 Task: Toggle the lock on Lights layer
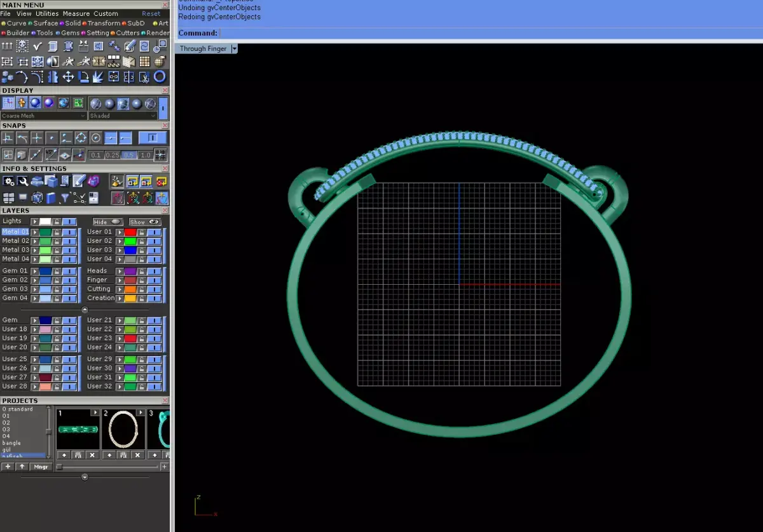[57, 221]
